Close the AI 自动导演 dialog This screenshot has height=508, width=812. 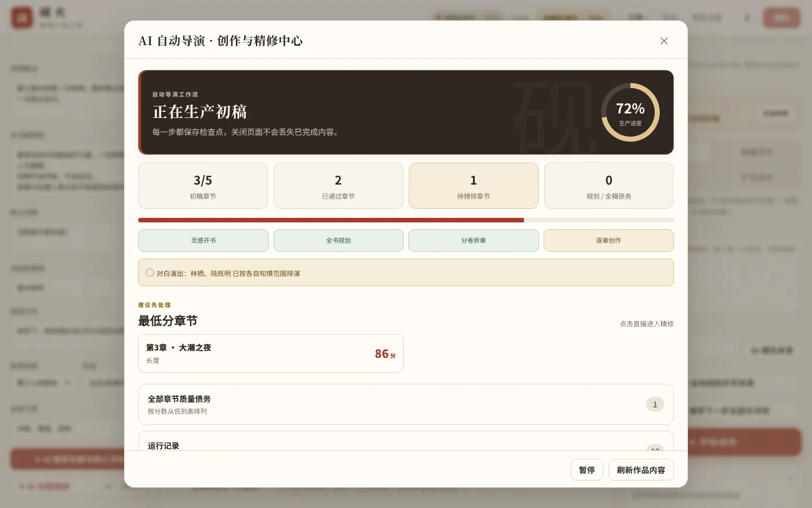pos(664,41)
